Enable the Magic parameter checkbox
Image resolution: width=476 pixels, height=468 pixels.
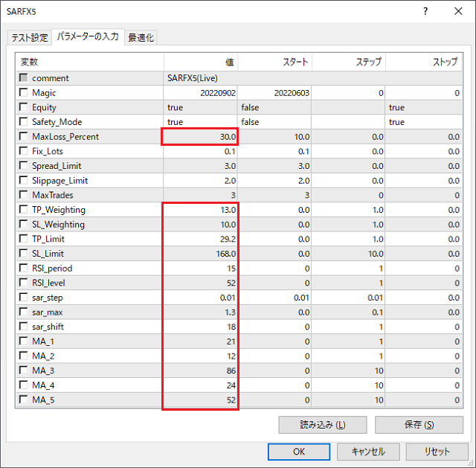click(x=23, y=92)
